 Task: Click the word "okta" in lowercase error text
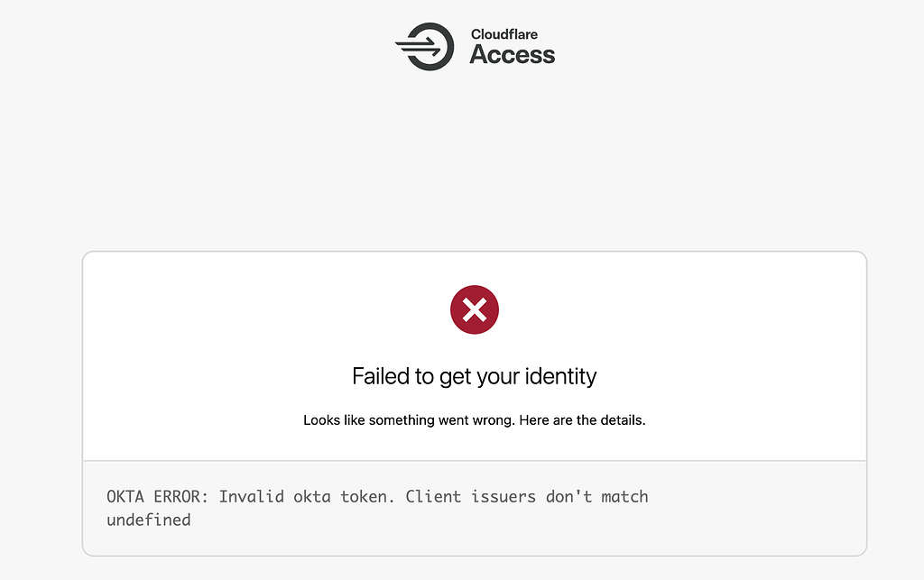click(312, 496)
